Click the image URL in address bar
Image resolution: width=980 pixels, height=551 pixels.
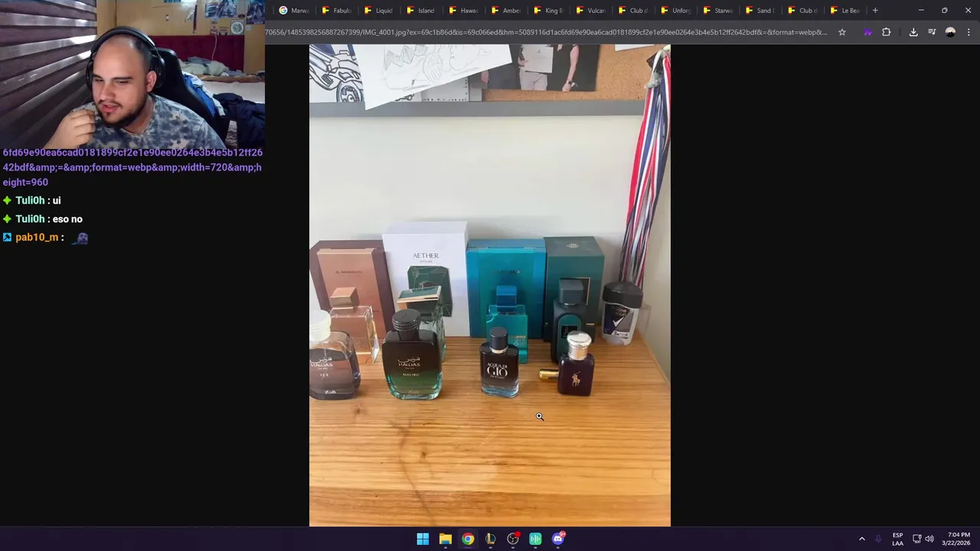(546, 32)
